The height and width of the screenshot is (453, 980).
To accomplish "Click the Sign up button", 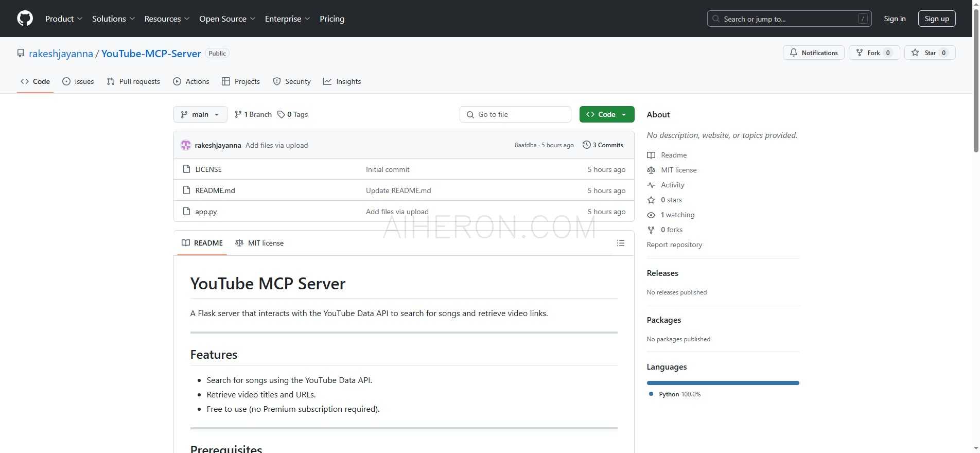I will [937, 19].
